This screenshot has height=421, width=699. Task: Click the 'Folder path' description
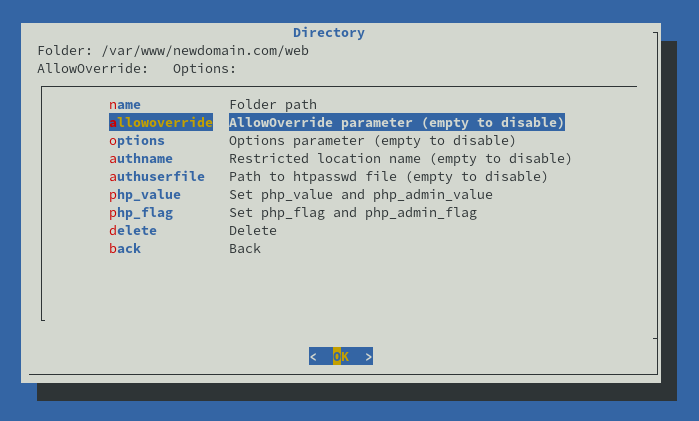coord(273,104)
